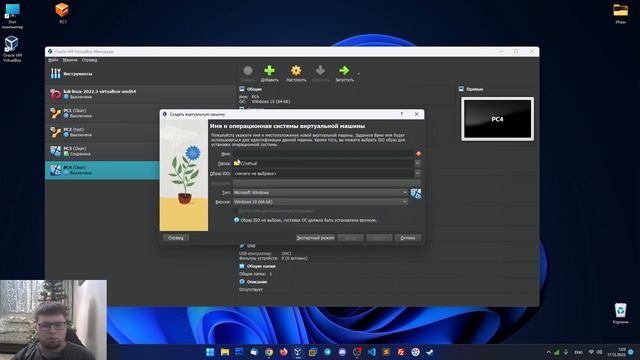Image resolution: width=640 pixels, height=360 pixels.
Task: Click the Экспертный режим button
Action: click(316, 238)
